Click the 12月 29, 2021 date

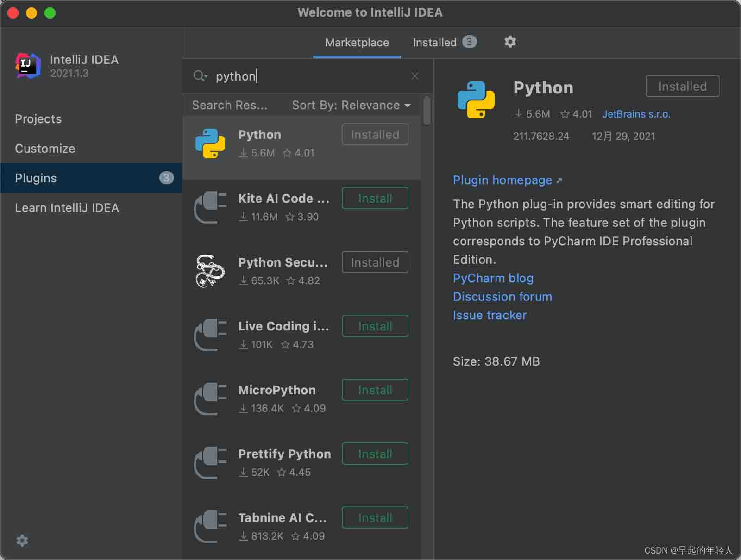623,136
